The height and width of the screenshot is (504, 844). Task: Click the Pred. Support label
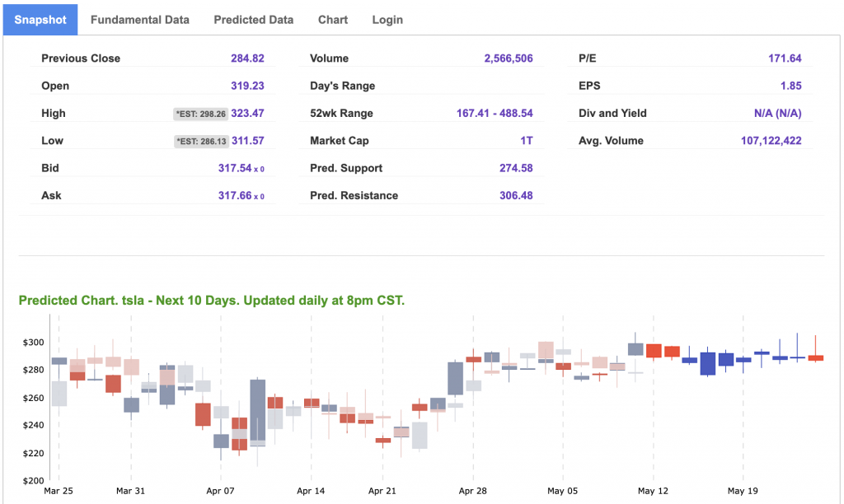pyautogui.click(x=346, y=168)
